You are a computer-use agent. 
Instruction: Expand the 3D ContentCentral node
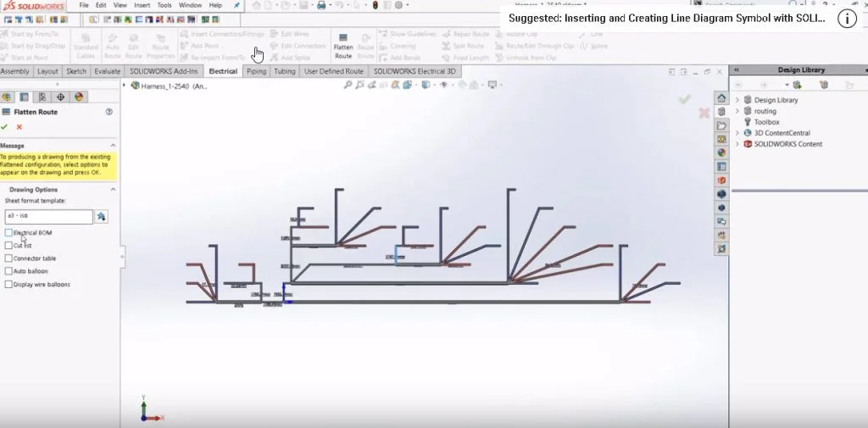pos(737,133)
